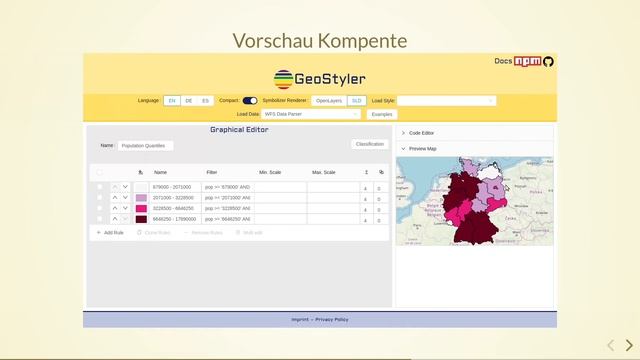The height and width of the screenshot is (360, 640).
Task: Click the Min. Scale column header
Action: (270, 172)
